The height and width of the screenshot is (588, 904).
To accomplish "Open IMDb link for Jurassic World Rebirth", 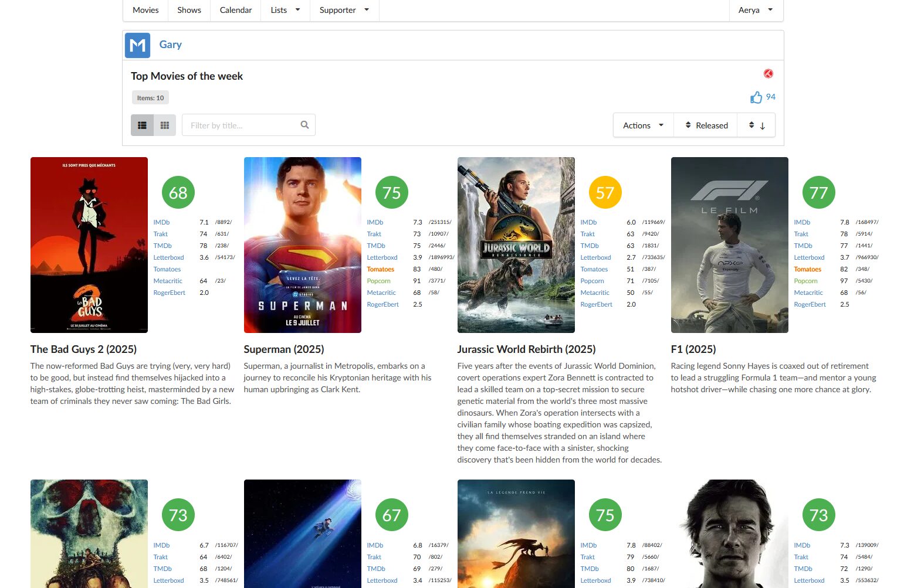I will (588, 222).
